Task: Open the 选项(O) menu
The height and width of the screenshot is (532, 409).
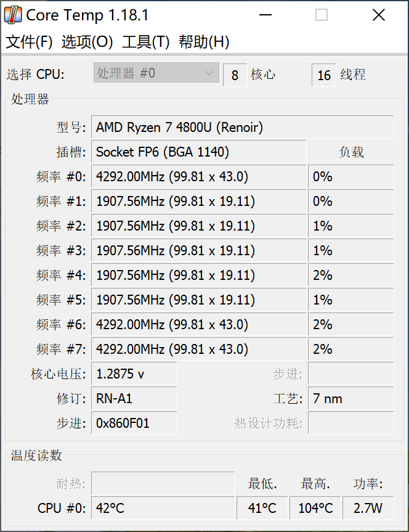Action: click(x=87, y=42)
